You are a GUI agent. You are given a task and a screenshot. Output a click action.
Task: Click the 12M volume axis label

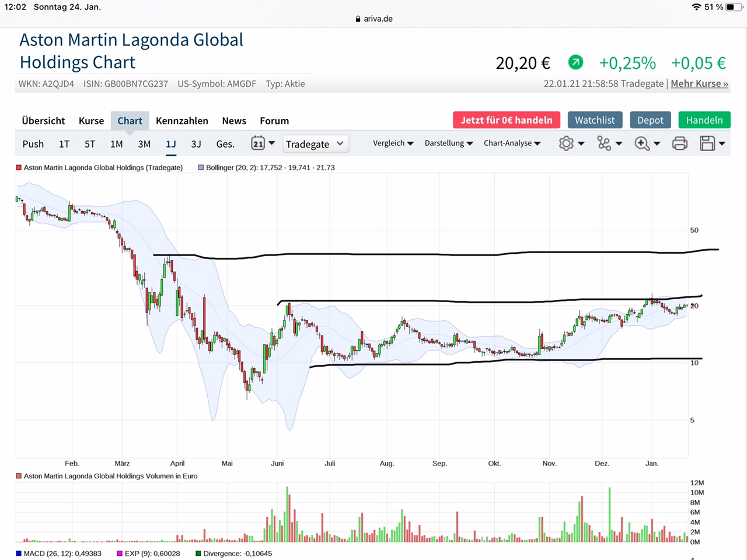(x=697, y=482)
